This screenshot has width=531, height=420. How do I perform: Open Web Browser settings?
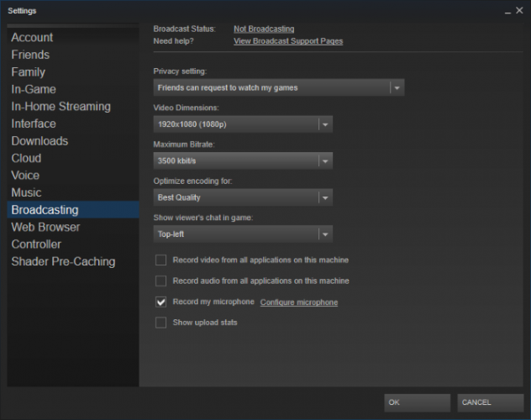click(x=73, y=227)
